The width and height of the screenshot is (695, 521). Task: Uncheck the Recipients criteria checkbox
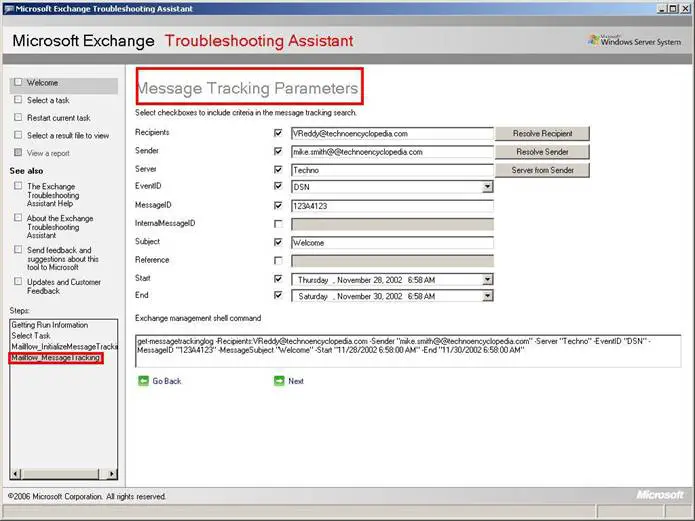click(x=278, y=133)
